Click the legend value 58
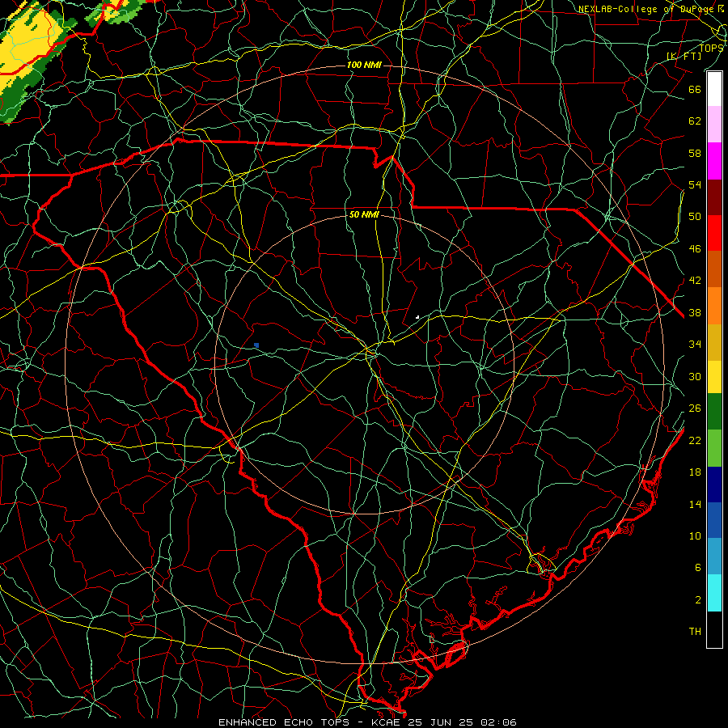The height and width of the screenshot is (728, 728). pyautogui.click(x=695, y=153)
